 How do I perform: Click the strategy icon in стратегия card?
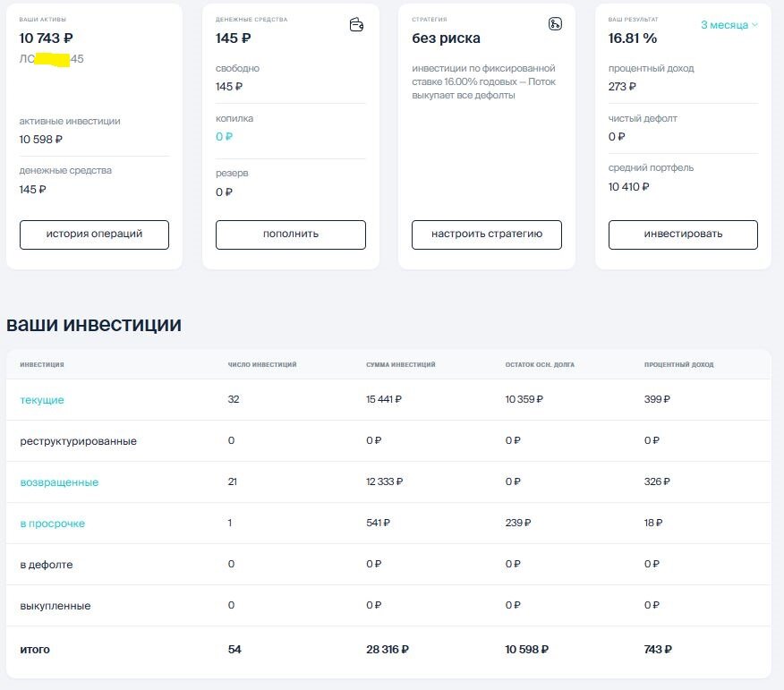click(x=555, y=23)
